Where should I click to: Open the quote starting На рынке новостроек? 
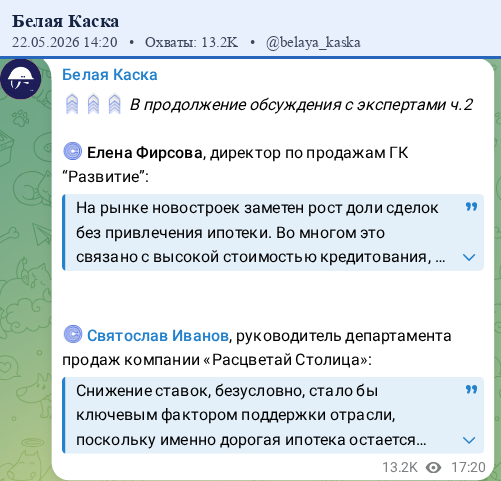coord(273,232)
